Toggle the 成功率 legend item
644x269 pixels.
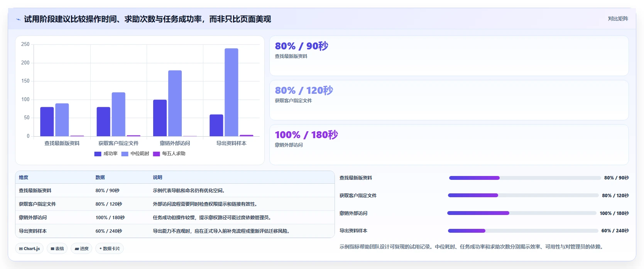click(x=106, y=154)
